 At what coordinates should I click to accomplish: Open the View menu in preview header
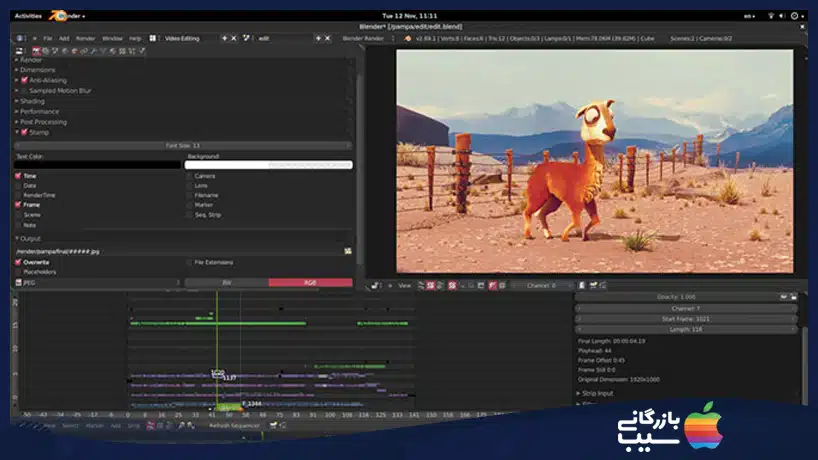(404, 285)
